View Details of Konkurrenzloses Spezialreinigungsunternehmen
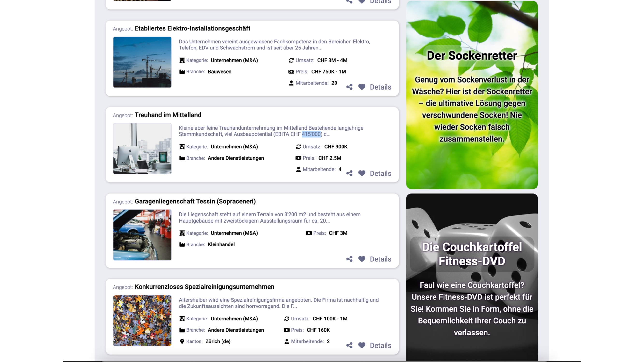Image resolution: width=644 pixels, height=362 pixels. pos(380,345)
